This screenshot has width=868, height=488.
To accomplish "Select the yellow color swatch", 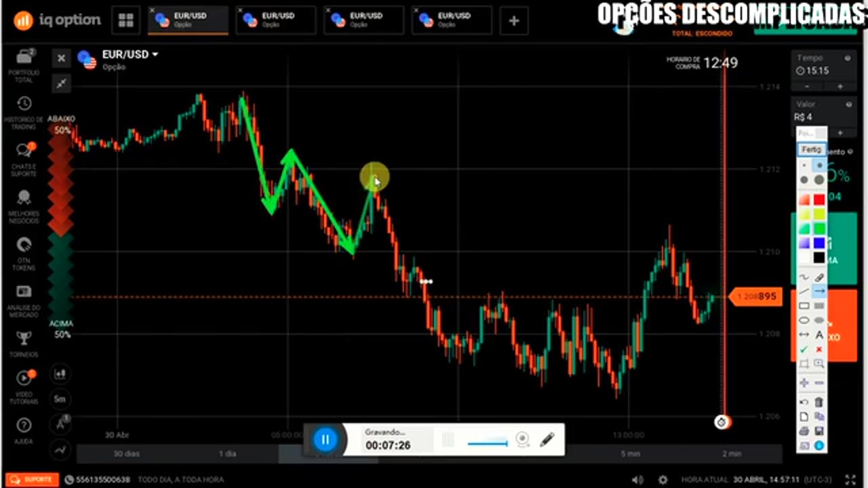I will tap(819, 214).
